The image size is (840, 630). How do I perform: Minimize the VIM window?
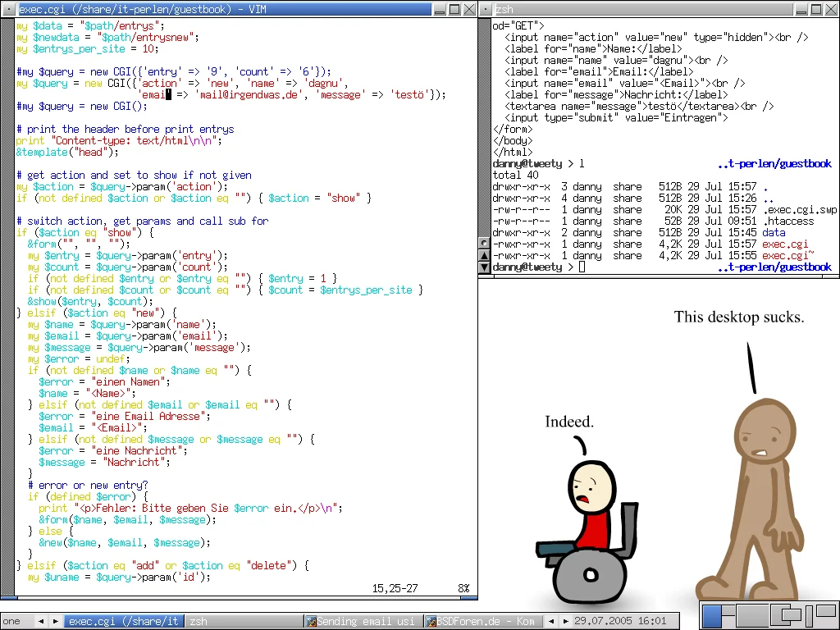440,9
